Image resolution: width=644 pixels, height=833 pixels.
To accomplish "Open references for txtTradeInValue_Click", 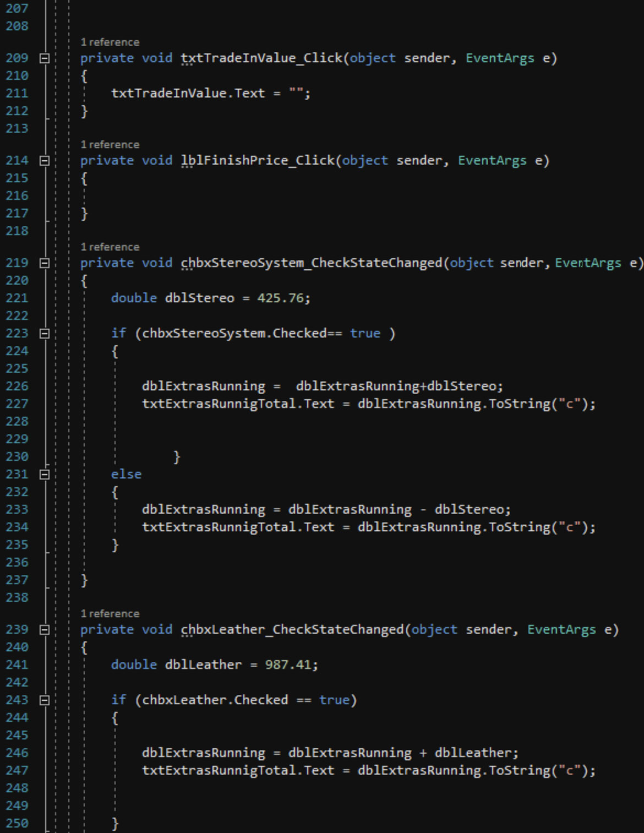I will 110,42.
